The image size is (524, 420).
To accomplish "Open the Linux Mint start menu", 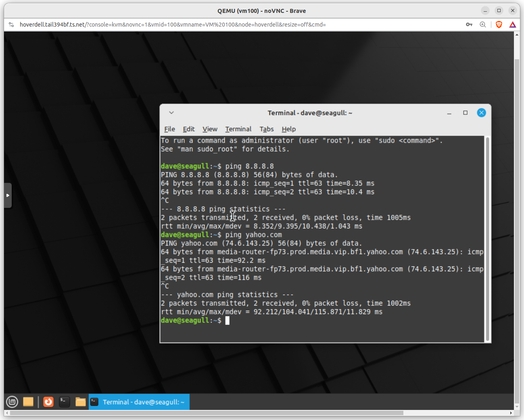I will [x=12, y=402].
